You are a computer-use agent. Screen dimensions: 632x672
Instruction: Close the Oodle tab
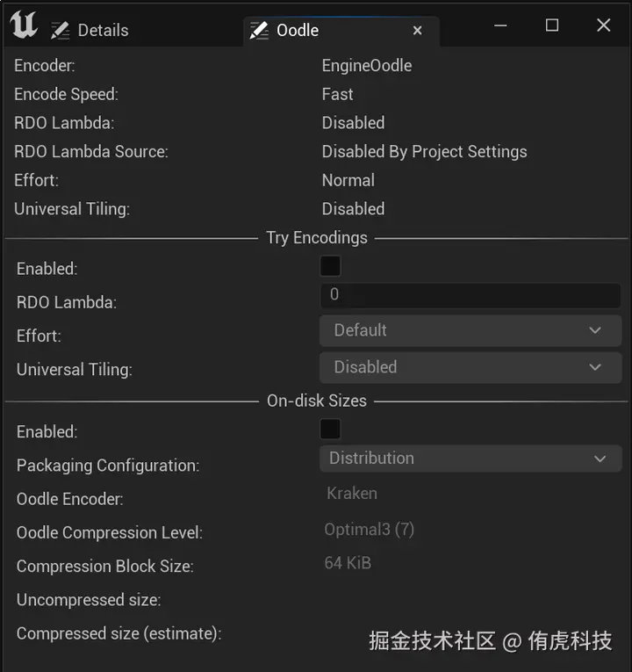[417, 31]
